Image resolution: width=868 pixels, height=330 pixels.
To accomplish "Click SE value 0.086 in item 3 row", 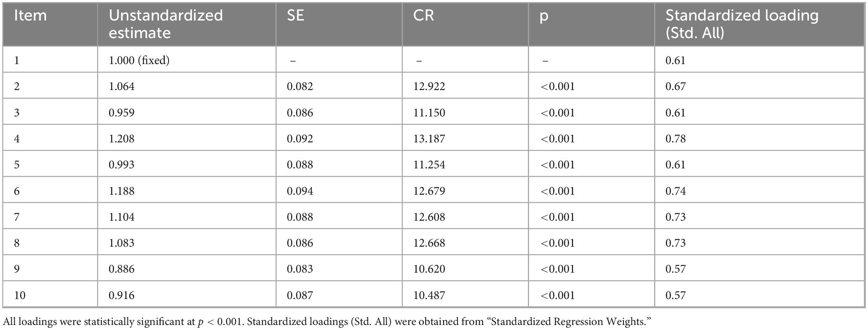I will click(300, 113).
